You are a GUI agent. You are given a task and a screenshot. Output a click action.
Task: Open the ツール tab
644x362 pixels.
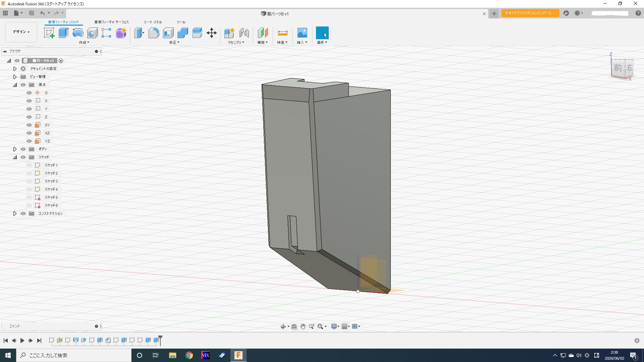point(181,22)
